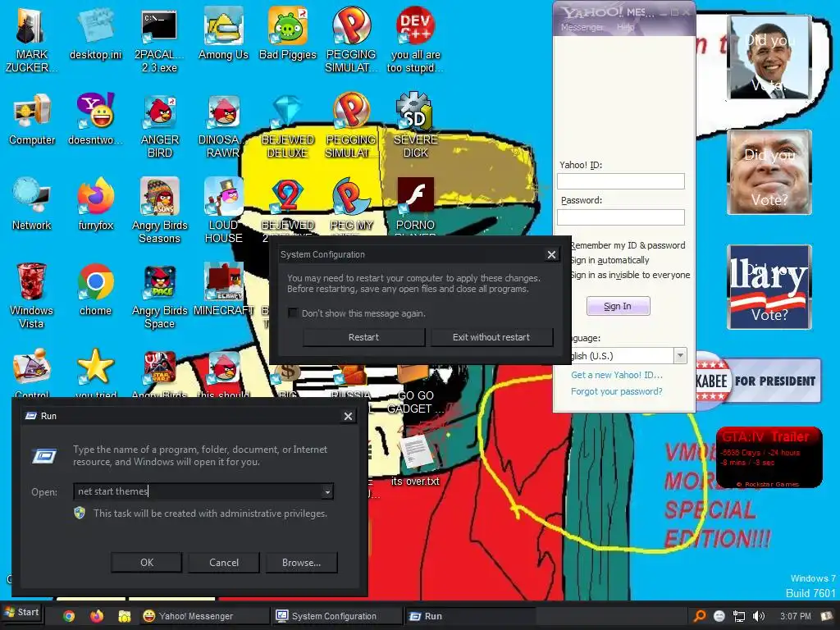Close the Run dialog with X
This screenshot has height=630, width=840.
[348, 416]
